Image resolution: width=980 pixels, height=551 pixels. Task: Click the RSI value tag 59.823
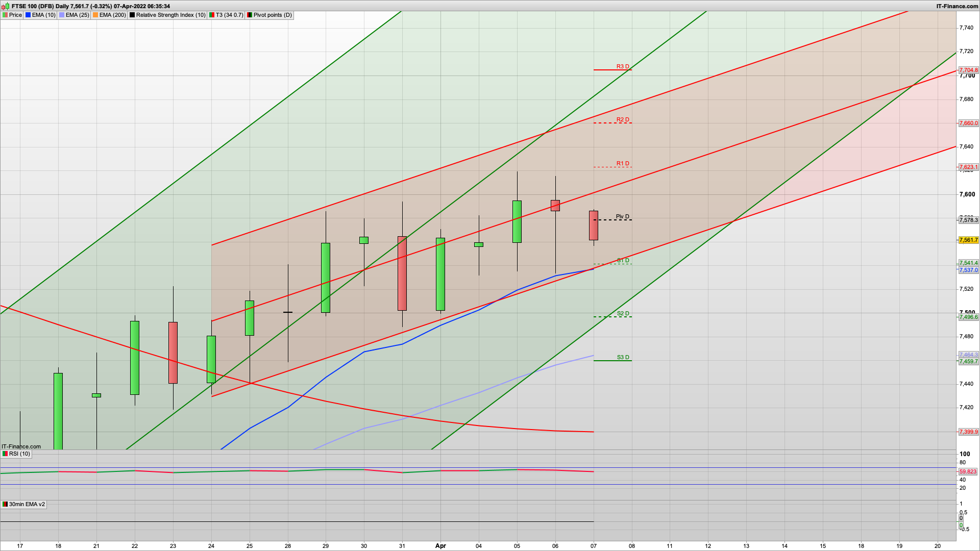968,472
